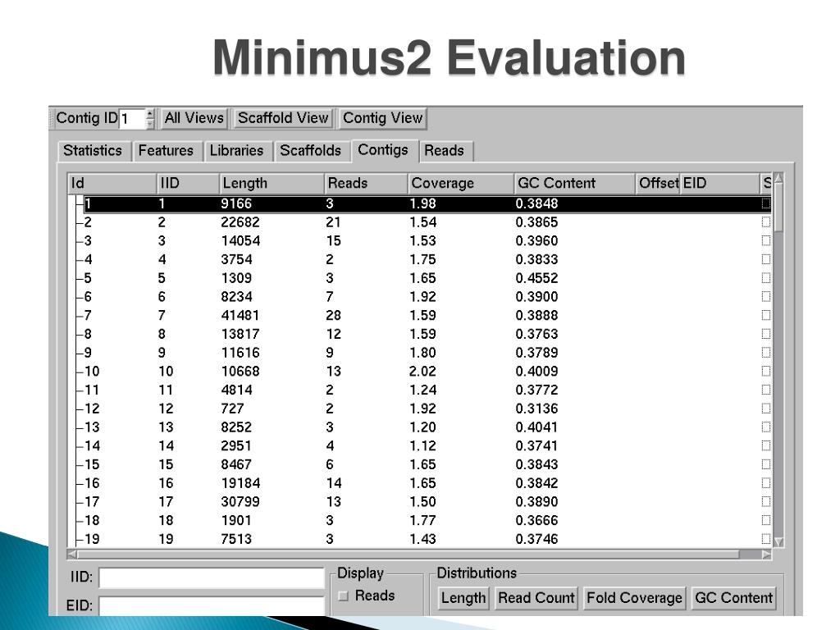Select GC content value 0.3136
This screenshot has width=840, height=630.
click(536, 409)
